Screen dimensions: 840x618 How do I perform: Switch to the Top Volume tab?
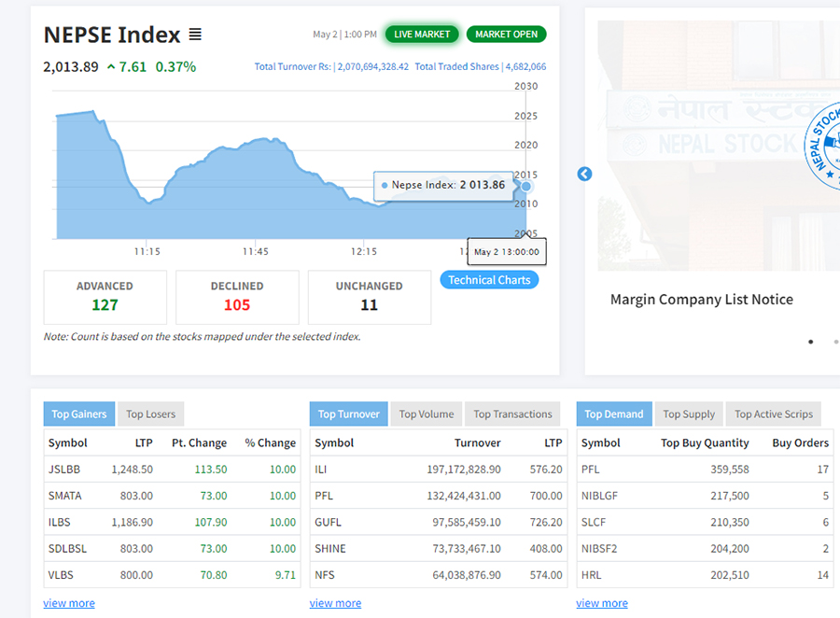pos(427,414)
